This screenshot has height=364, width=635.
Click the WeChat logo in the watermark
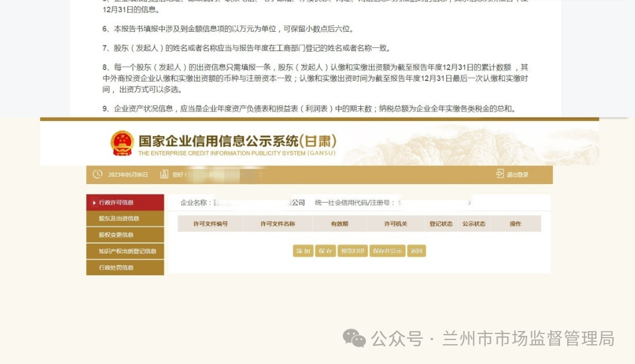pyautogui.click(x=354, y=338)
